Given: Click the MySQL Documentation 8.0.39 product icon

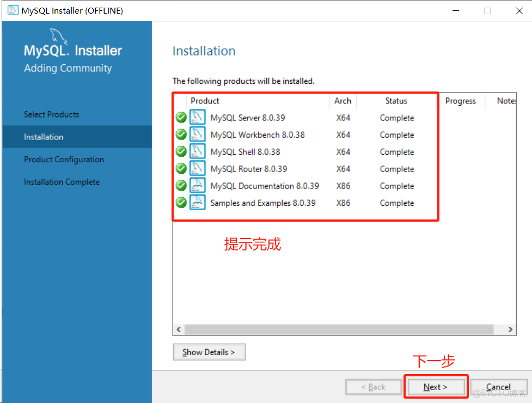Looking at the screenshot, I should point(197,185).
